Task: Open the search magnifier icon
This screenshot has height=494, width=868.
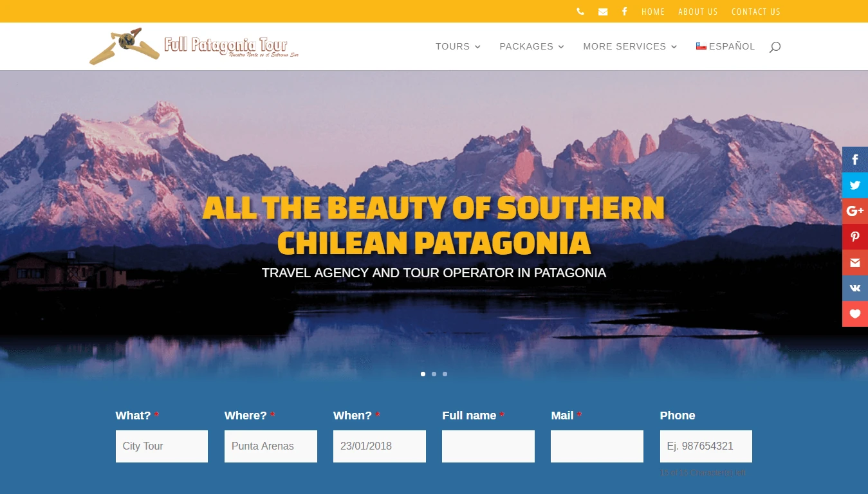Action: tap(775, 46)
